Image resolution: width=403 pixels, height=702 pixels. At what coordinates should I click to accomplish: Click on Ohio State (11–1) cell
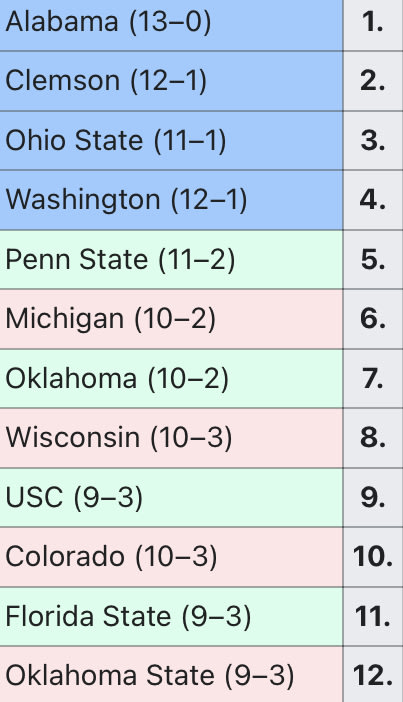click(171, 141)
